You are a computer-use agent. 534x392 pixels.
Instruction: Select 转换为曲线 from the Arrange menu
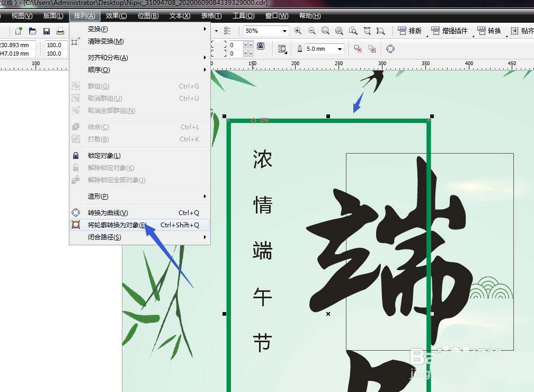point(106,212)
